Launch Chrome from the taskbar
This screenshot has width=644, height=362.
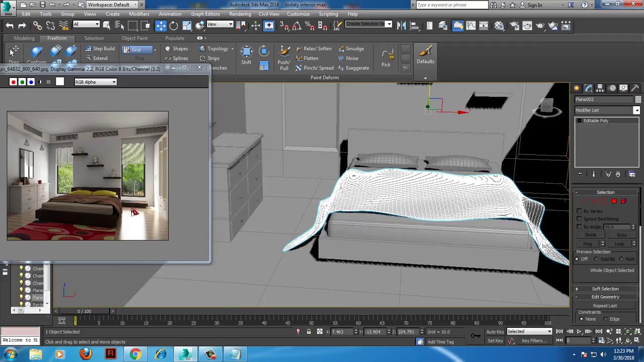tap(135, 354)
